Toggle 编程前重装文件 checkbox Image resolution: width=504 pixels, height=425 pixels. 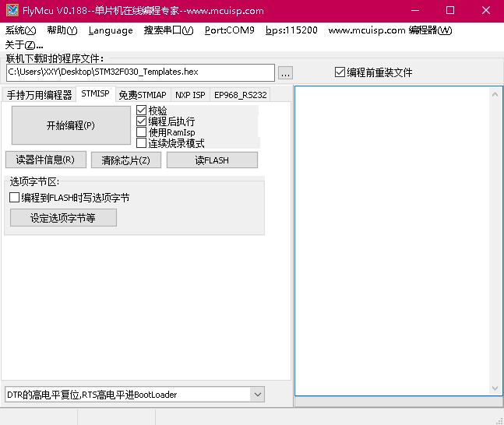coord(373,72)
